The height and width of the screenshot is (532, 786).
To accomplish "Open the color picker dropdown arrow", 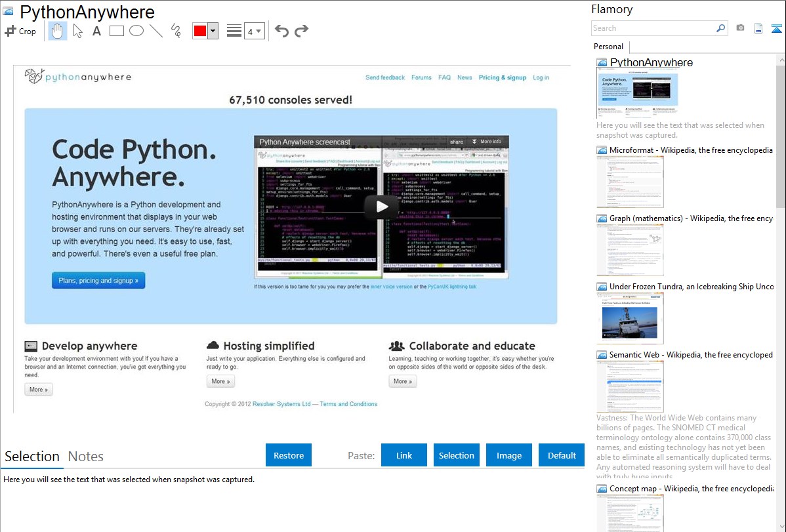I will [213, 31].
